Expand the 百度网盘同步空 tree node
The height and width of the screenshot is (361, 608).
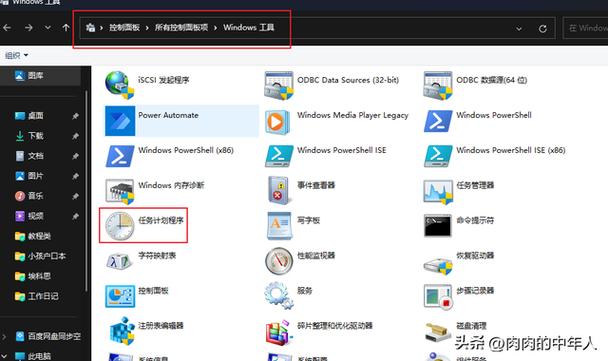click(4, 336)
